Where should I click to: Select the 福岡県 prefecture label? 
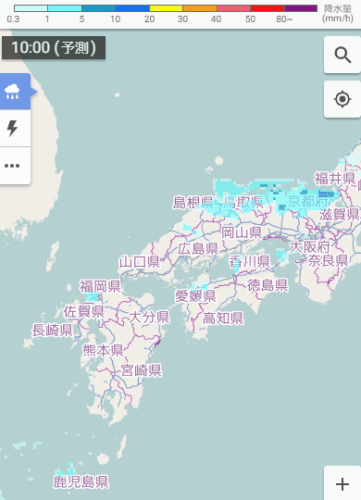click(100, 286)
